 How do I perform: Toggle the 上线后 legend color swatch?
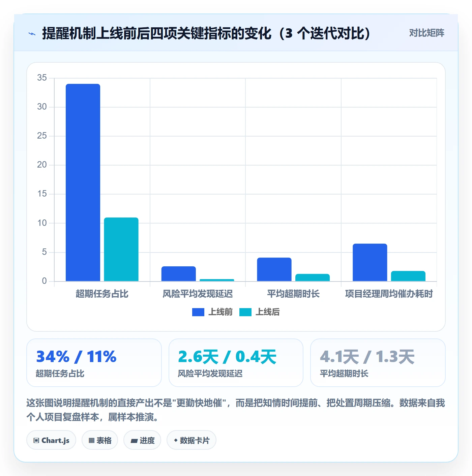point(245,312)
